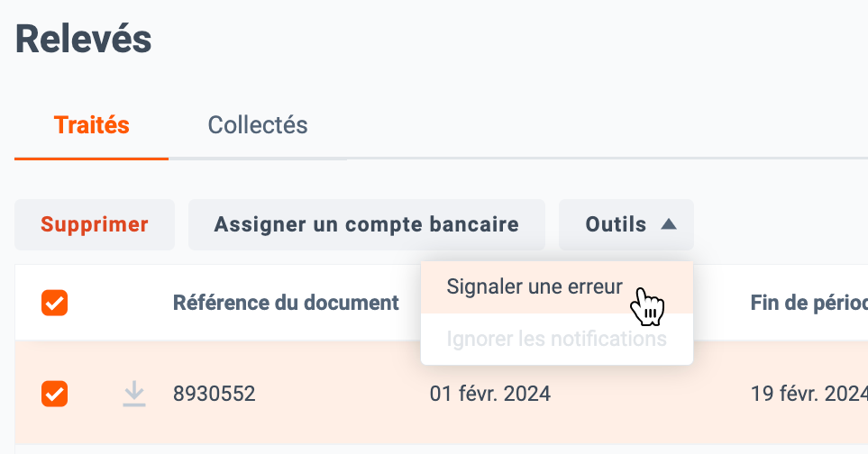Sort by Référence du document column header
868x454 pixels.
(x=286, y=303)
